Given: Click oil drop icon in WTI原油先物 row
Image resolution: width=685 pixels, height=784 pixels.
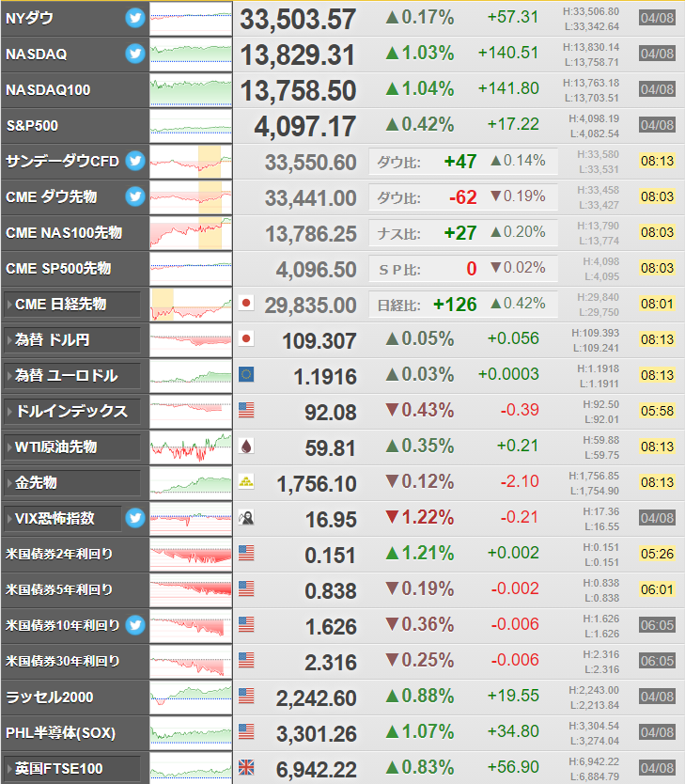Looking at the screenshot, I should pos(246,446).
